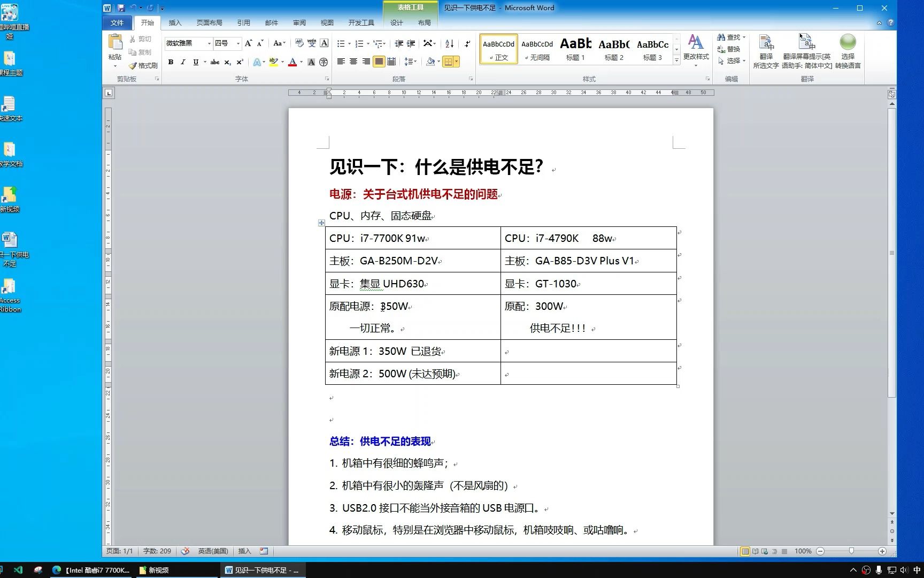Activate the Format Painter (格式刷)
Screen dimensions: 924x578
(143, 65)
